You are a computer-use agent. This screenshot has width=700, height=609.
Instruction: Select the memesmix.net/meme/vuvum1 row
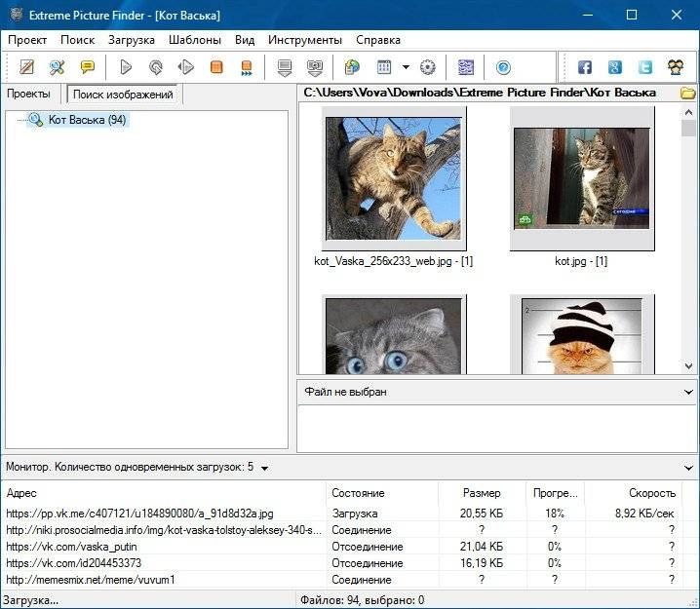[x=341, y=580]
